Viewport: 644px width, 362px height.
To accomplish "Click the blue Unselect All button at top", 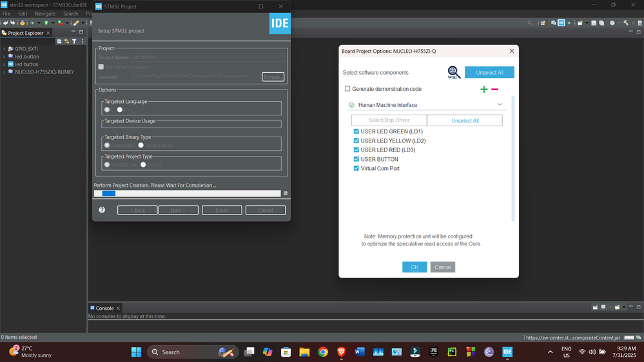I will pos(489,72).
